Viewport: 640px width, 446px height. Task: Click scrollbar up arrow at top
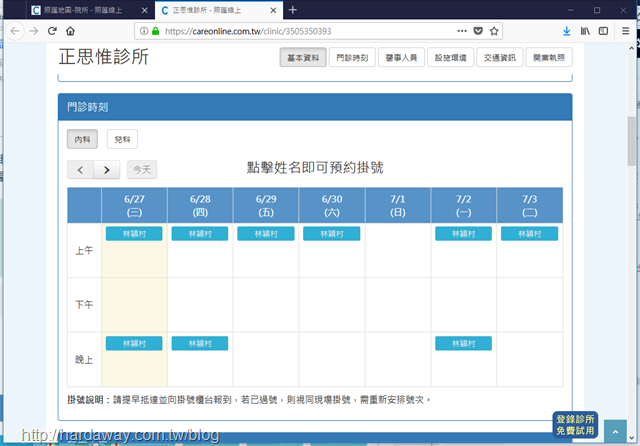[x=631, y=48]
